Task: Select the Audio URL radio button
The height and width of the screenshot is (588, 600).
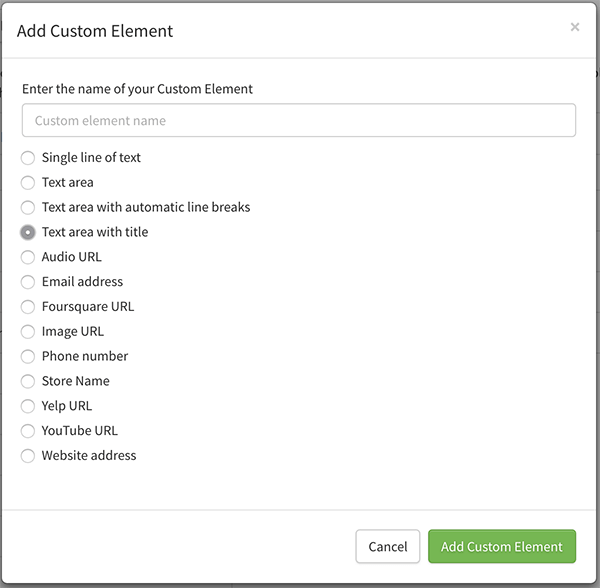Action: point(28,257)
